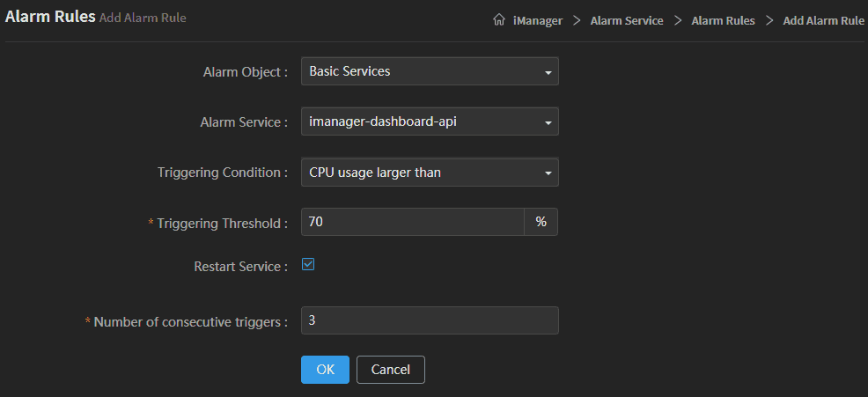Image resolution: width=868 pixels, height=397 pixels.
Task: Open the Alarm Object dropdown showing Basic Services
Action: coord(421,71)
